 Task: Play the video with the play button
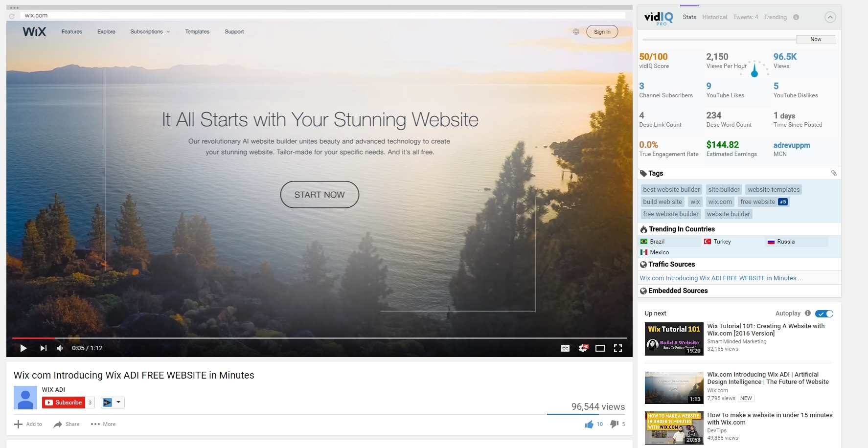(23, 348)
